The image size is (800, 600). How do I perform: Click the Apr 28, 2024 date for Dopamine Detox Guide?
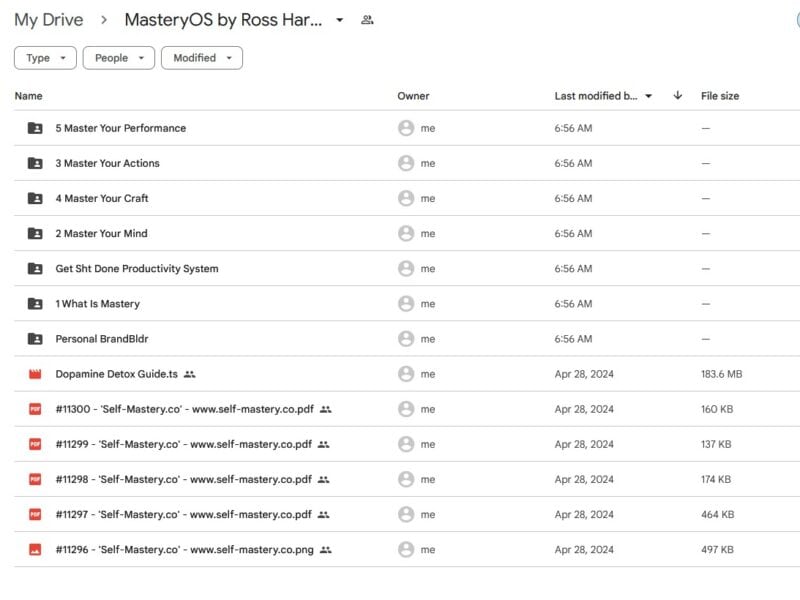pyautogui.click(x=584, y=374)
